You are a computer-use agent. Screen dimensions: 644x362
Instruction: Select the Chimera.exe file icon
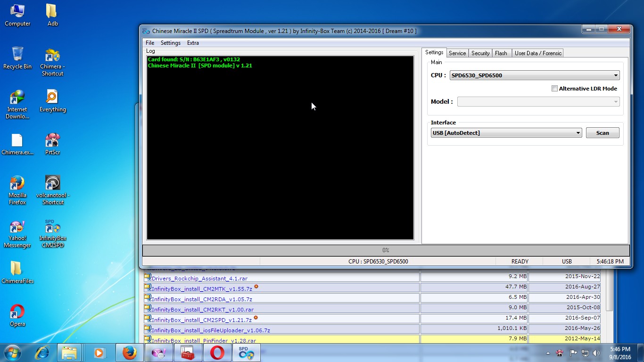click(x=17, y=144)
